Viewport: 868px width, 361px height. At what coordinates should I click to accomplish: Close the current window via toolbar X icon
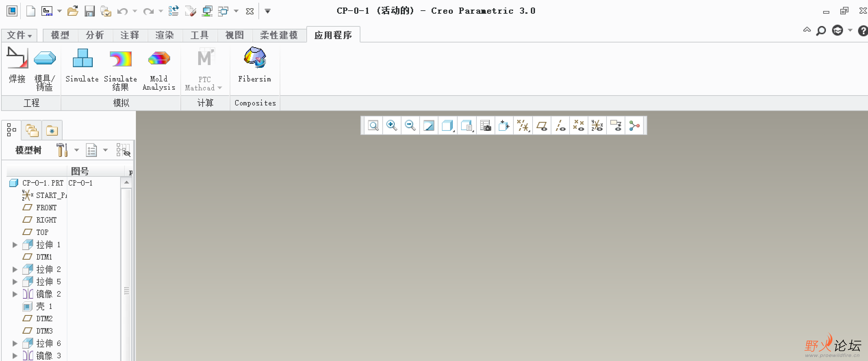250,11
